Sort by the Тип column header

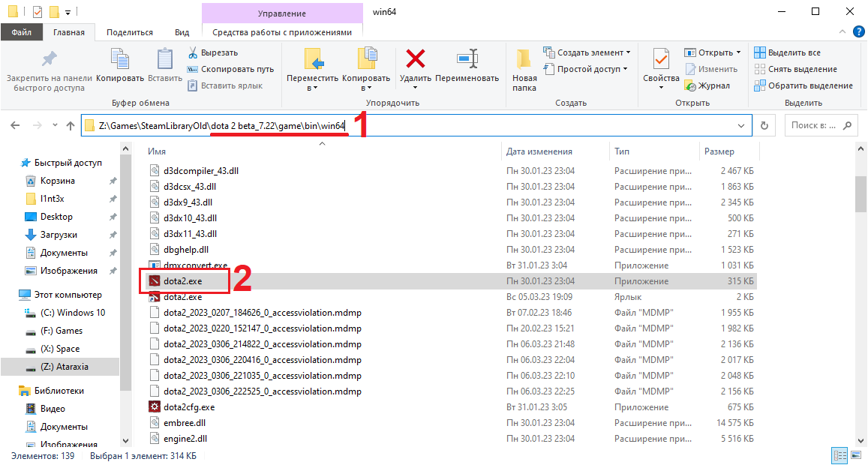[x=621, y=151]
